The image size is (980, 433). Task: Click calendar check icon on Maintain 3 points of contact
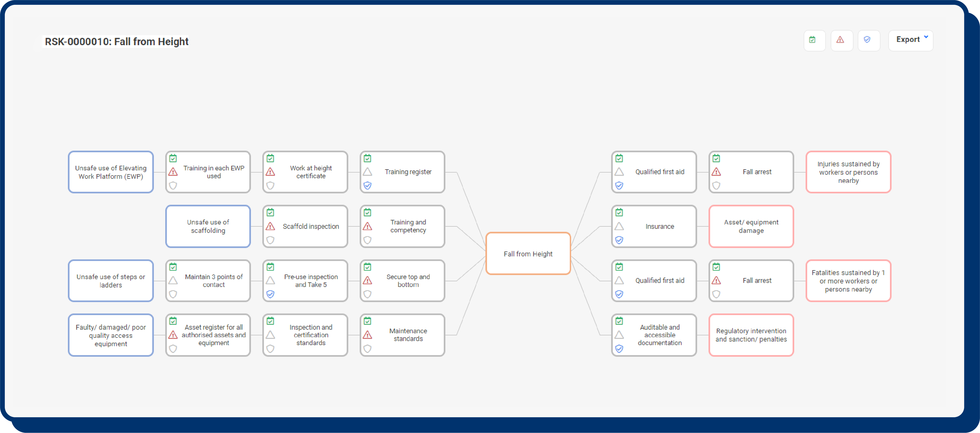173,266
